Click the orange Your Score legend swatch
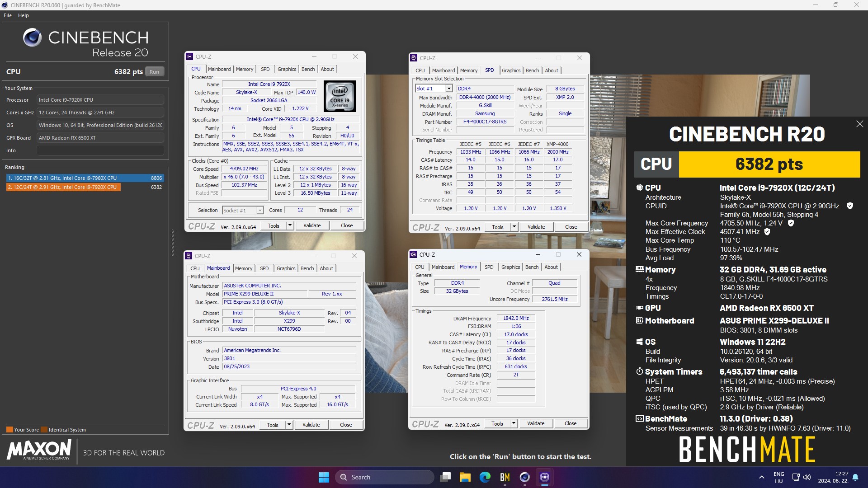Screen dimensions: 868x488 (9, 430)
